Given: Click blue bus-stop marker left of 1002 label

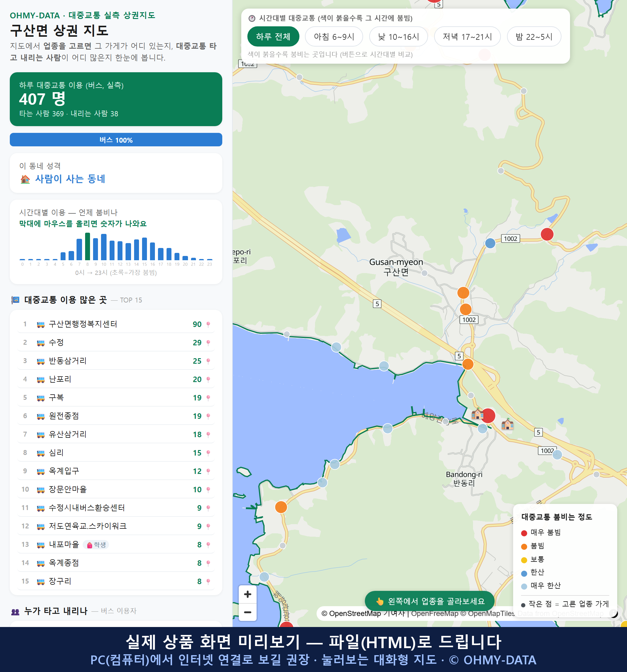Looking at the screenshot, I should (490, 243).
